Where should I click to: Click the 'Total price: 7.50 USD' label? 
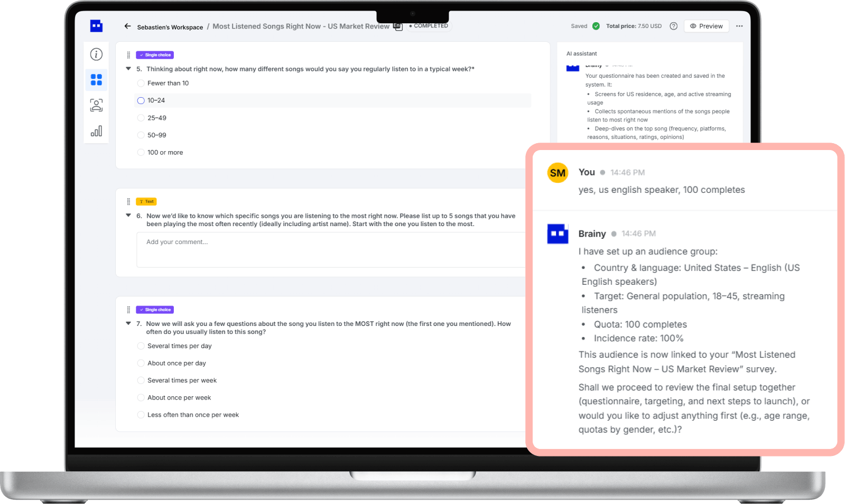(634, 26)
